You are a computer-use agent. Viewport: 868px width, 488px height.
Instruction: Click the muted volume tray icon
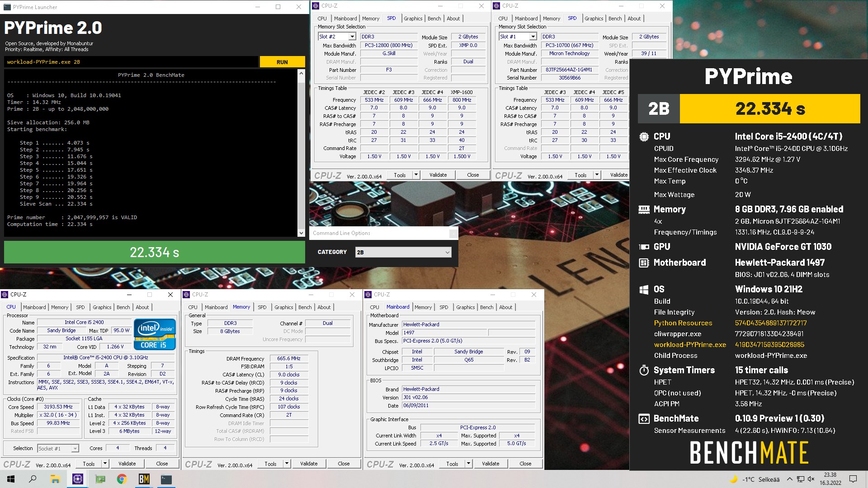[811, 479]
